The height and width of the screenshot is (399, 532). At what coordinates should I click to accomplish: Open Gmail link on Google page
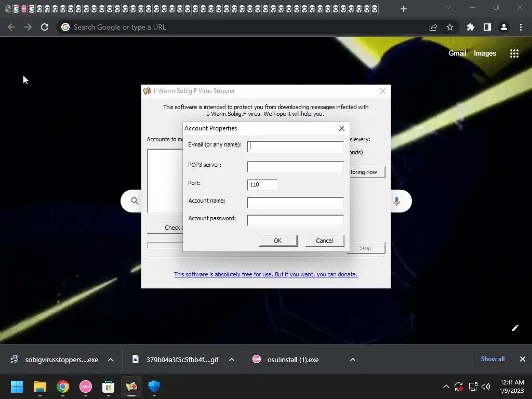(457, 54)
